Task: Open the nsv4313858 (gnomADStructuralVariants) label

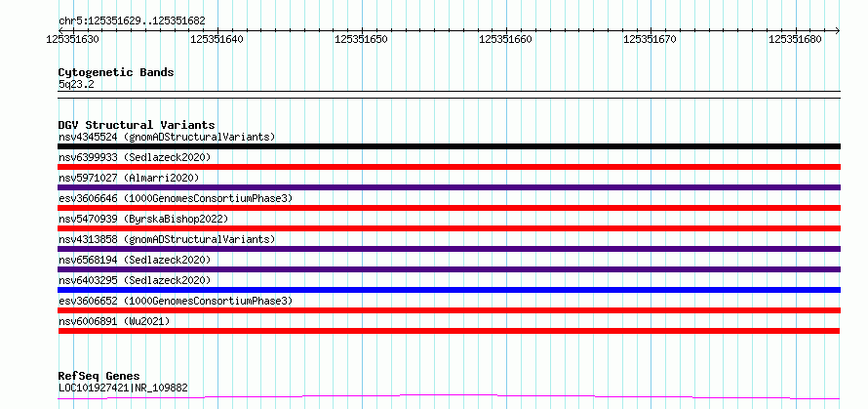Action: click(x=167, y=239)
